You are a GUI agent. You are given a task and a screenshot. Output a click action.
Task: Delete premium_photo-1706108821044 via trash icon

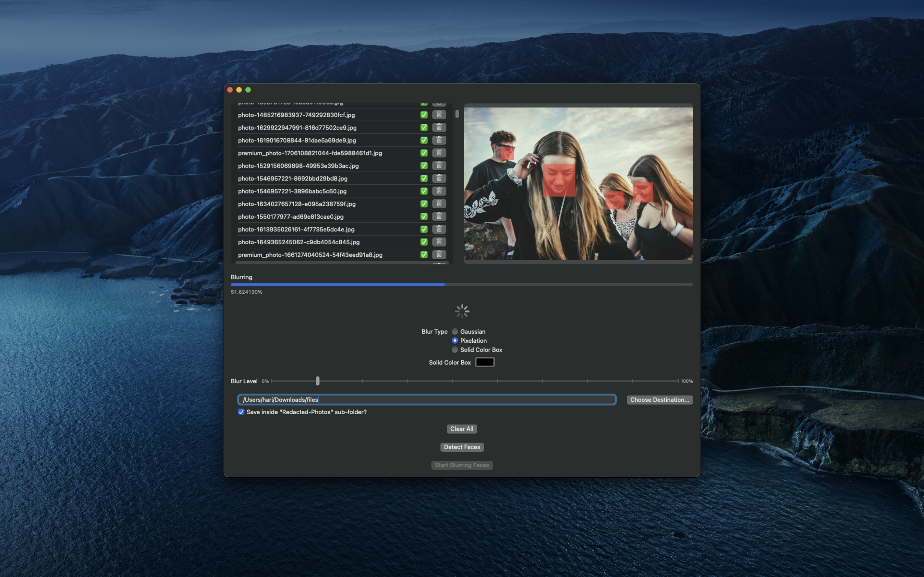pyautogui.click(x=439, y=153)
